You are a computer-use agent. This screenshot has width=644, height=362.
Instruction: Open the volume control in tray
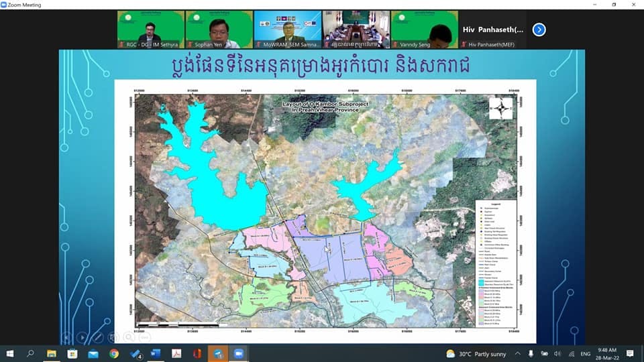coord(557,353)
